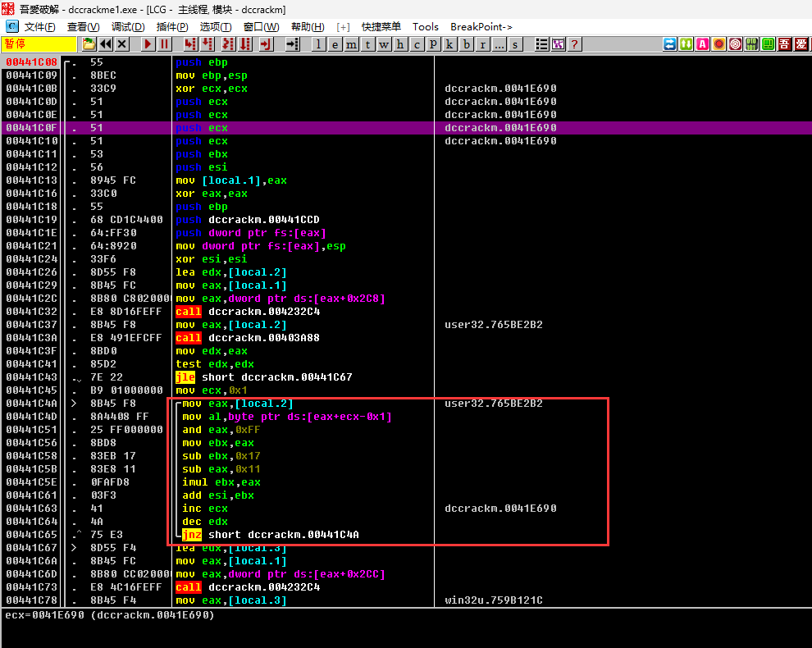Click the Step into toolbar icon

190,44
